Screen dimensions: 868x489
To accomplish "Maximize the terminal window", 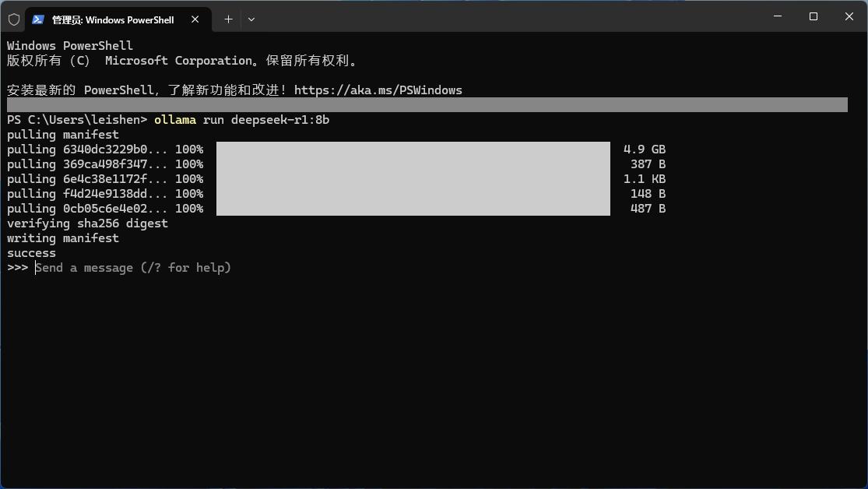I will tap(814, 16).
